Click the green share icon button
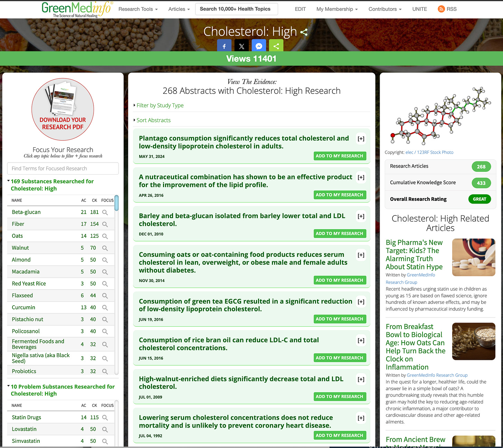This screenshot has height=448, width=503. (x=276, y=46)
